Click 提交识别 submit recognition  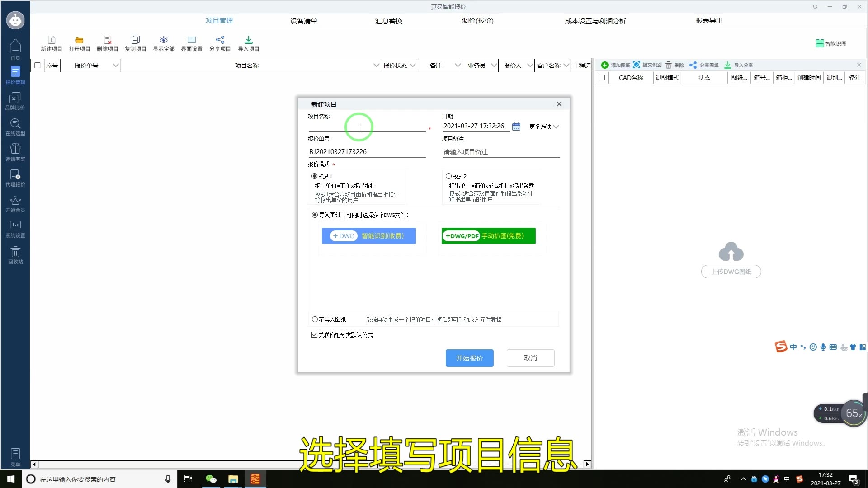tap(647, 65)
